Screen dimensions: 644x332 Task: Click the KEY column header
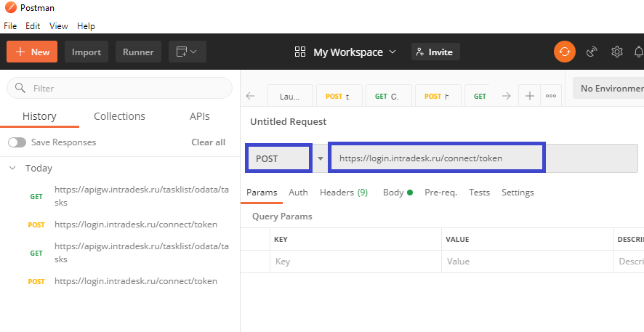pos(281,239)
